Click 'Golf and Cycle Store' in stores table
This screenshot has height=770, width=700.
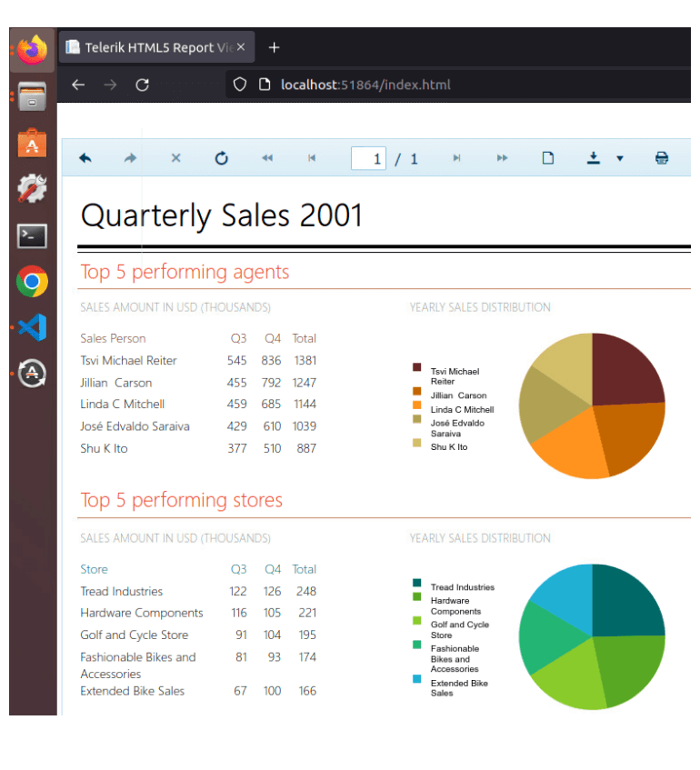(x=135, y=635)
